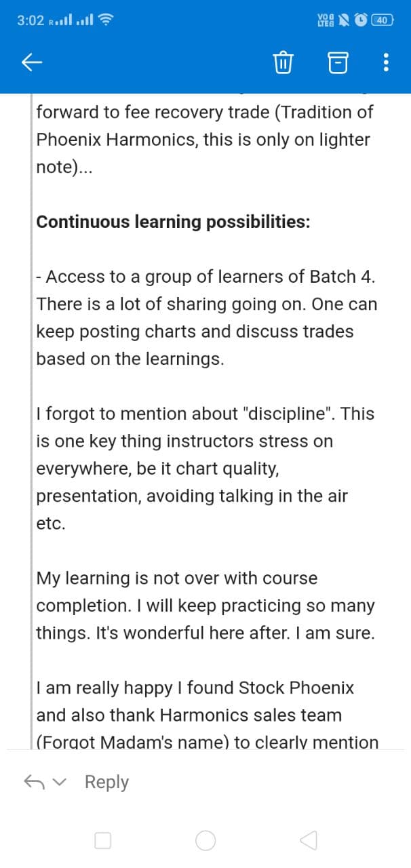This screenshot has height=868, width=411.
Task: Open the three-dot more options menu
Action: coord(386,63)
